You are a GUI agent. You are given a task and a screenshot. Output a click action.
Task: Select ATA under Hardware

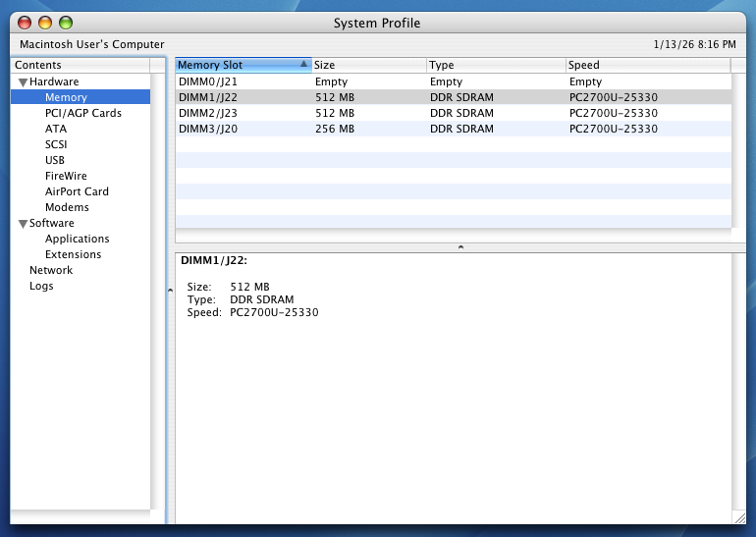tap(56, 129)
